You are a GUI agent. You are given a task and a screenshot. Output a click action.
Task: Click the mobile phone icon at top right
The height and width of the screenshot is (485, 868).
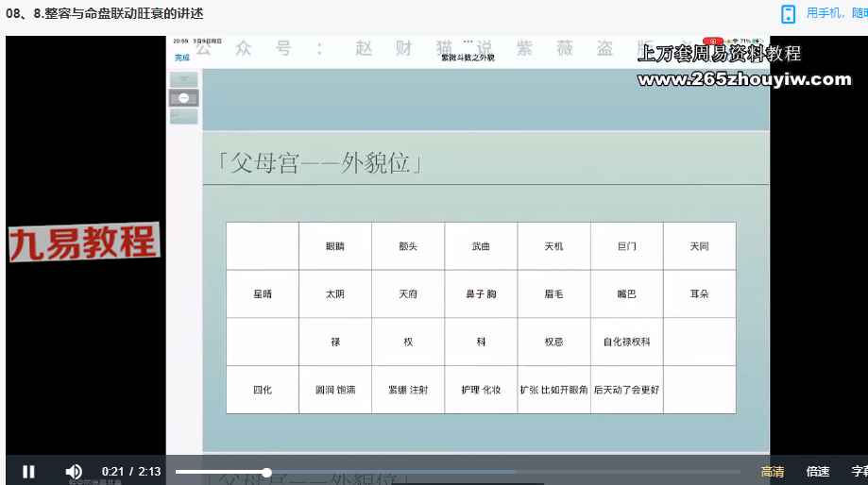click(x=788, y=13)
